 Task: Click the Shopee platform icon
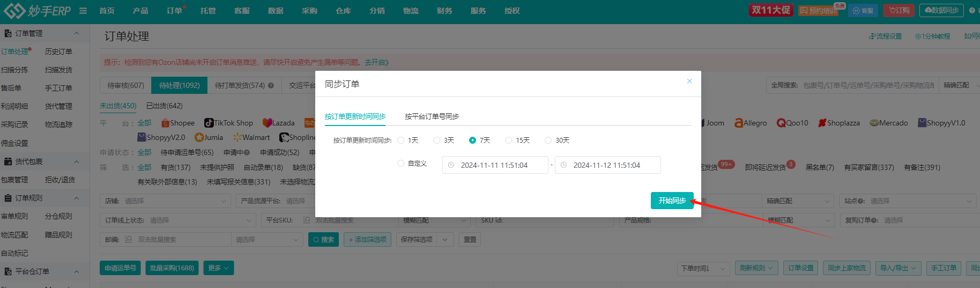tap(165, 123)
